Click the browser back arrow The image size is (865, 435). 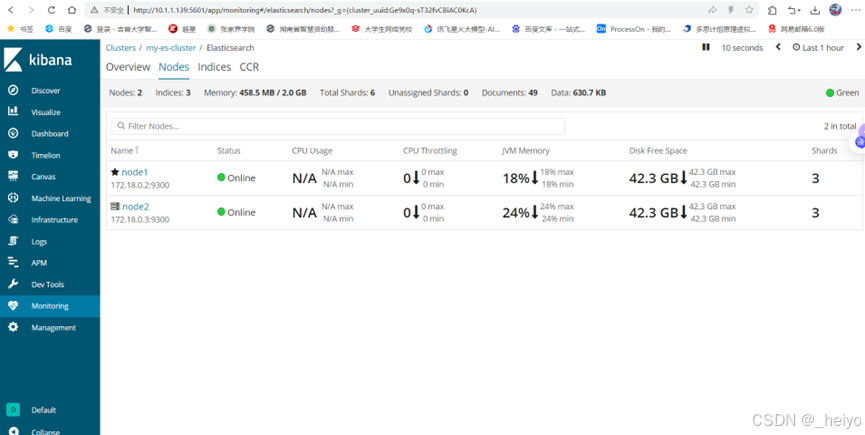click(x=12, y=10)
